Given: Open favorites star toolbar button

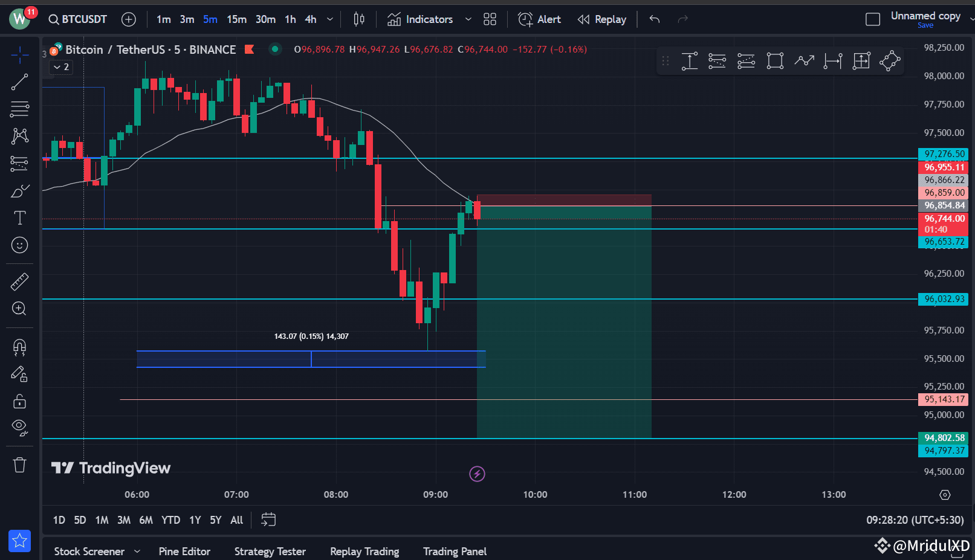Looking at the screenshot, I should pos(19,541).
